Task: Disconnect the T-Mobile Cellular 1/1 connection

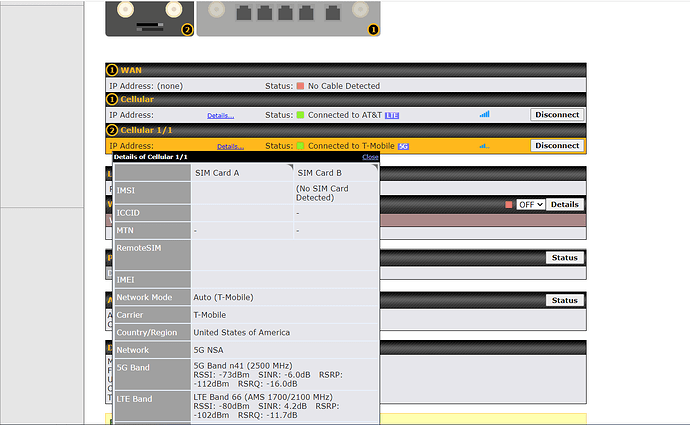Action: coord(557,145)
